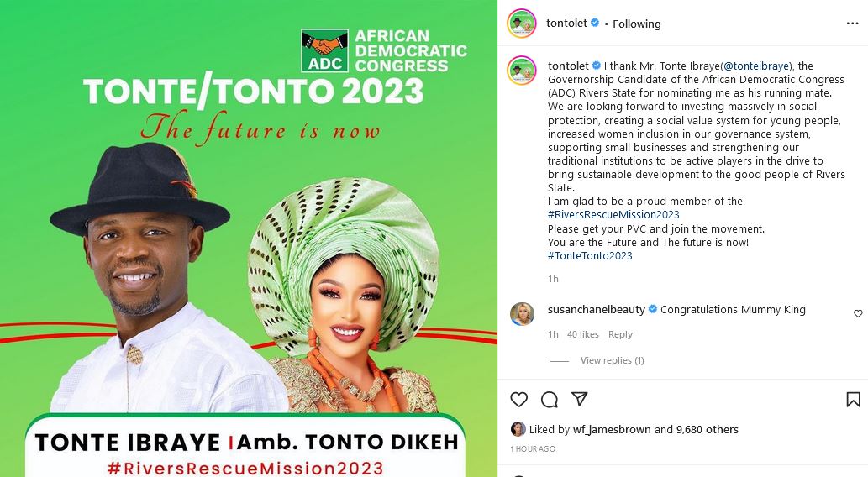Toggle the Following button

(637, 24)
